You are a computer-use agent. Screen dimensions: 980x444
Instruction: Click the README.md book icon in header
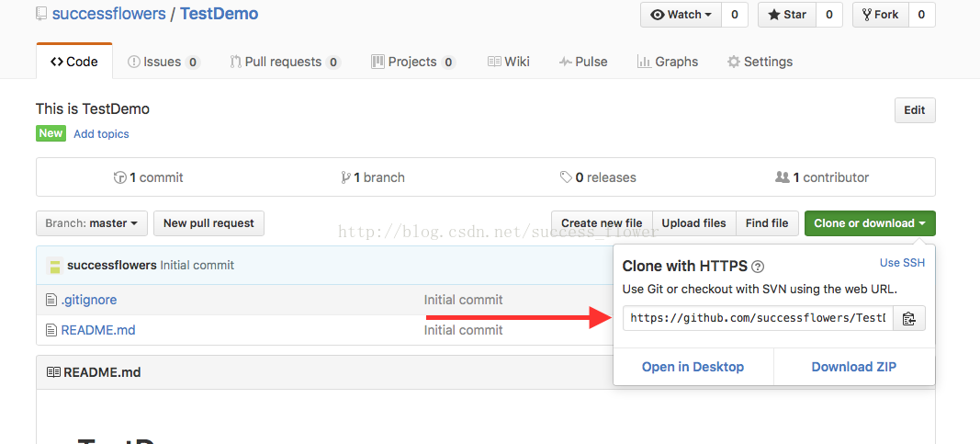tap(54, 372)
